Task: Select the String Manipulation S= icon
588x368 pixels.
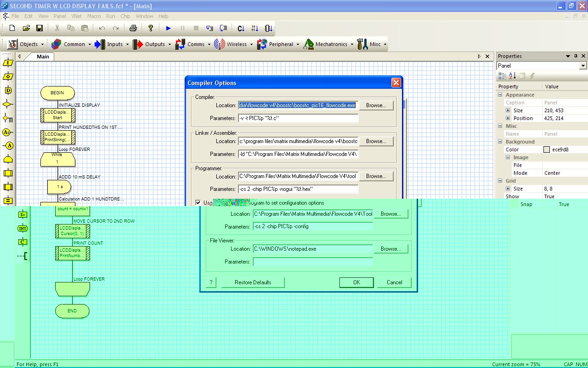Action: 23,214
